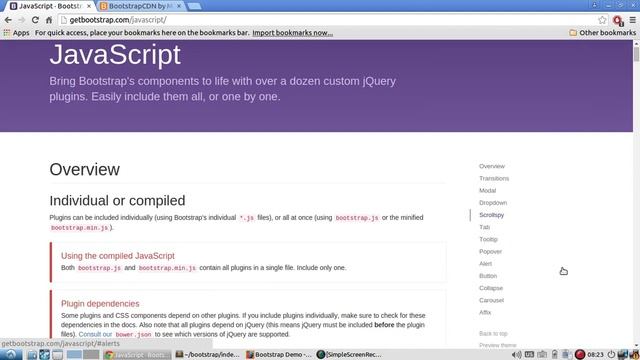Close the BootstrapCDN tab
640x360 pixels.
179,6
